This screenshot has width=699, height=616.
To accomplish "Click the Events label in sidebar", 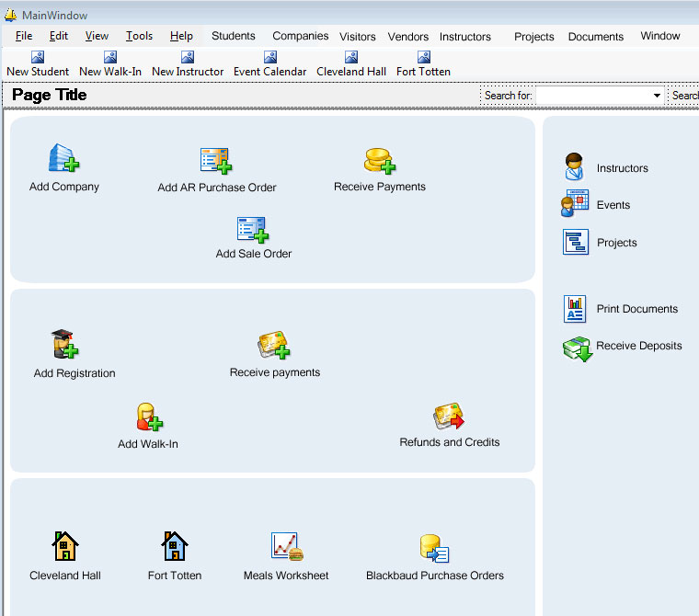I will pyautogui.click(x=613, y=205).
